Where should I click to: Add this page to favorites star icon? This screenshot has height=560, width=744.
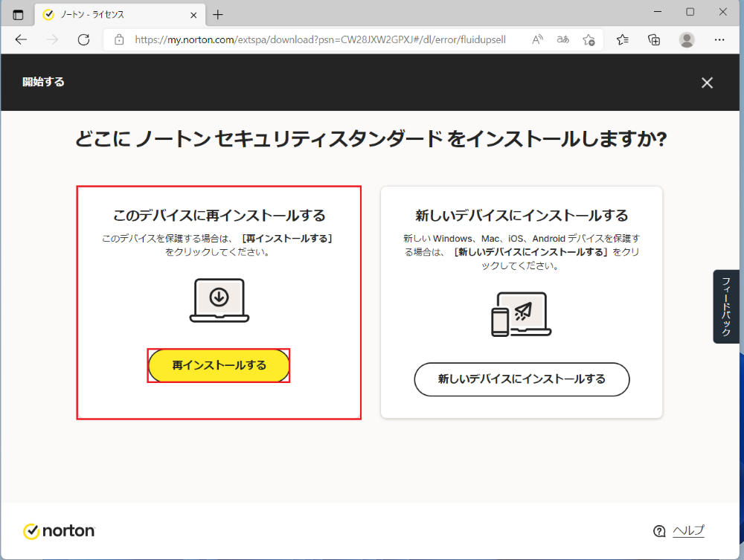tap(589, 40)
